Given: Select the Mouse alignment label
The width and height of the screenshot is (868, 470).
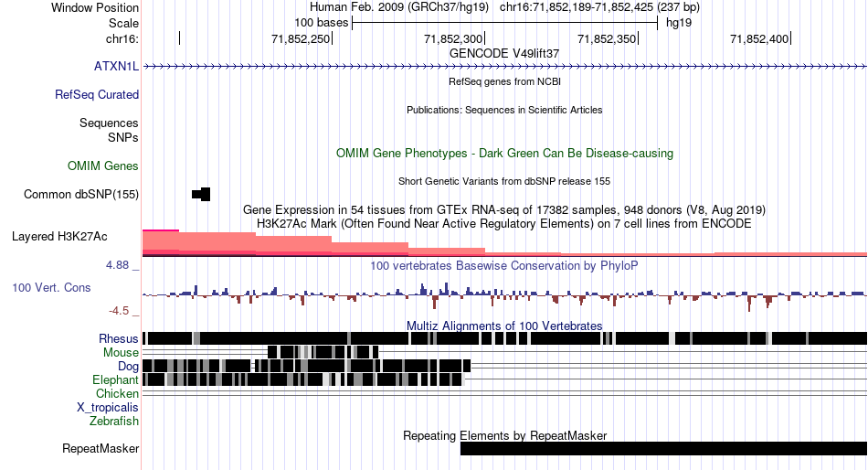Looking at the screenshot, I should pos(121,353).
